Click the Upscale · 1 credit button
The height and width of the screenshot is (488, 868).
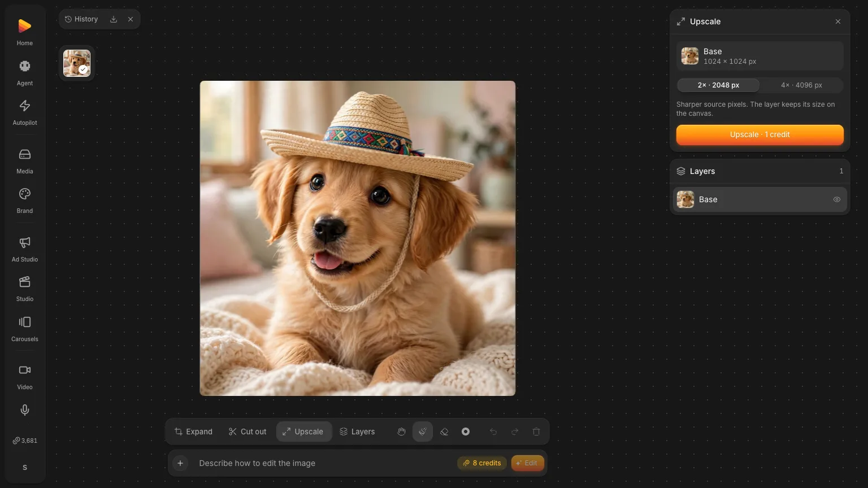point(759,134)
